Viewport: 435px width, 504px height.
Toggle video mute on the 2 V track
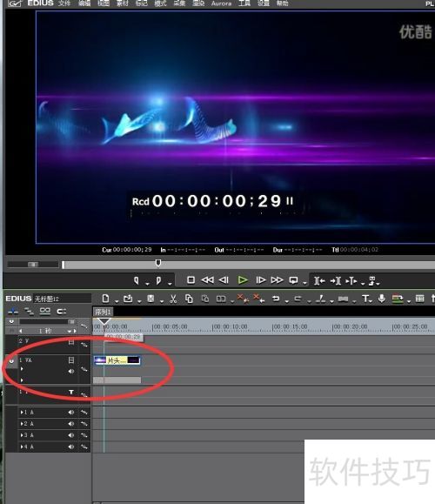(x=71, y=342)
